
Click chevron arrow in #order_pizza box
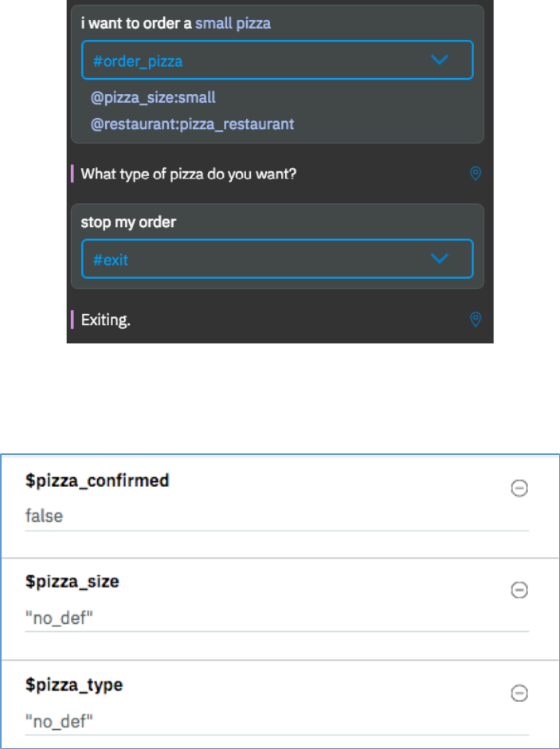(438, 60)
